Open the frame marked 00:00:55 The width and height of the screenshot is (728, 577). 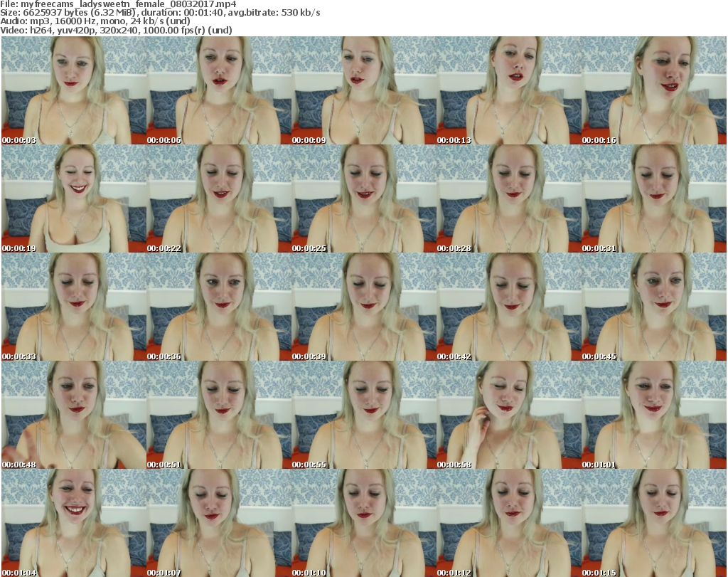pyautogui.click(x=363, y=415)
